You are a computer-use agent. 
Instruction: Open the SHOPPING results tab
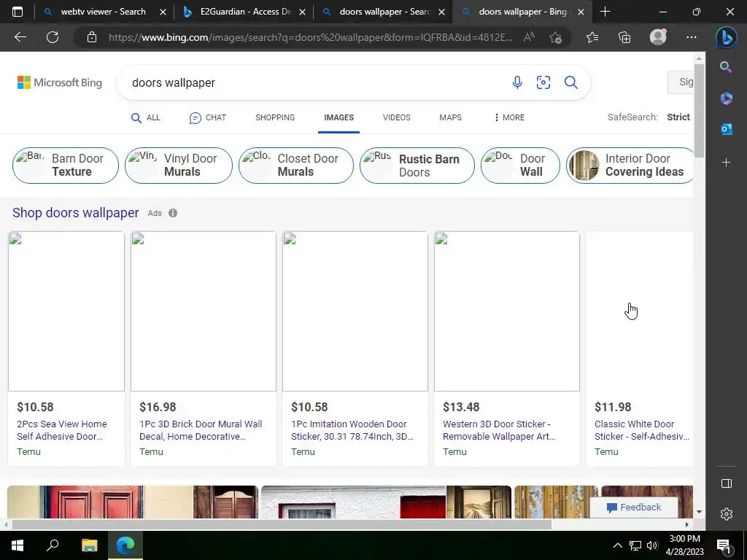[x=275, y=117]
